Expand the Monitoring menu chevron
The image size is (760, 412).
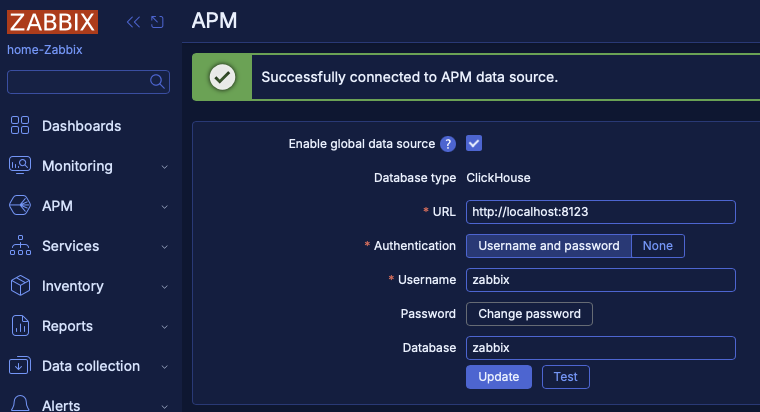(x=165, y=167)
